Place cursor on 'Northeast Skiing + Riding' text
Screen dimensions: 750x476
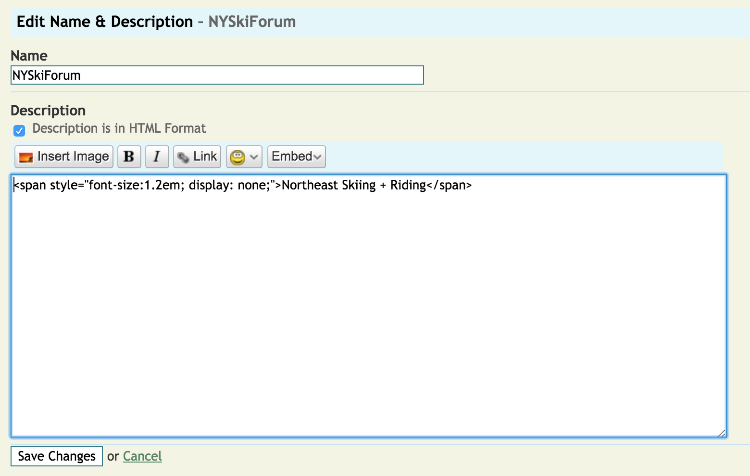pyautogui.click(x=348, y=185)
